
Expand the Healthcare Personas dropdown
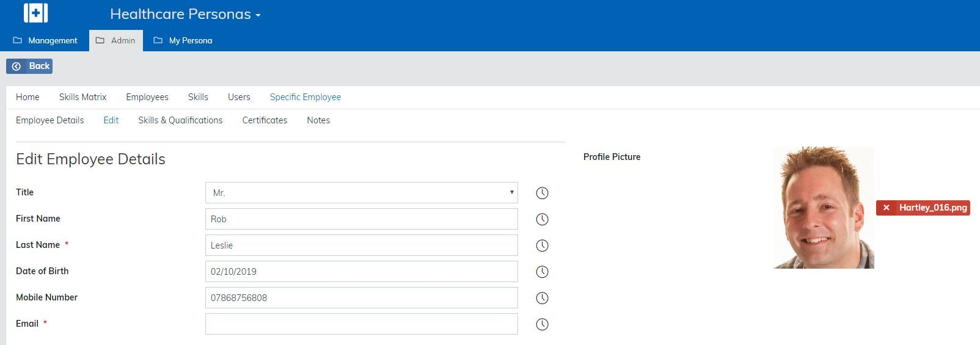point(185,14)
